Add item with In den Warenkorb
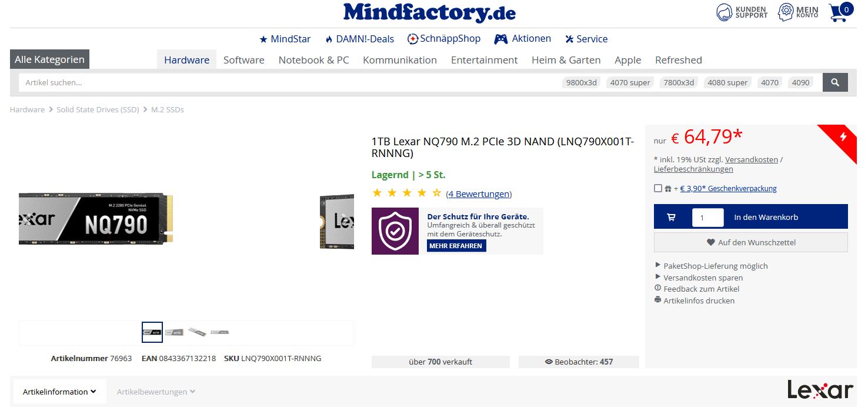The width and height of the screenshot is (868, 414). tap(751, 216)
